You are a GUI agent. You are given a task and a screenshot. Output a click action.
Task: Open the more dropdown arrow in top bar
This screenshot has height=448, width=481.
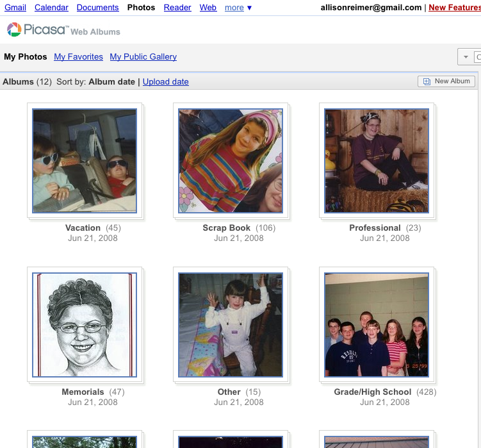pyautogui.click(x=249, y=8)
